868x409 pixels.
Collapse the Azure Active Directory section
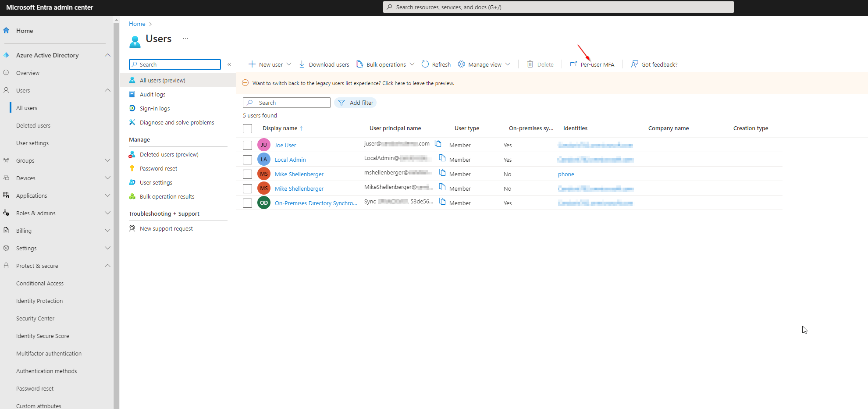pos(108,55)
